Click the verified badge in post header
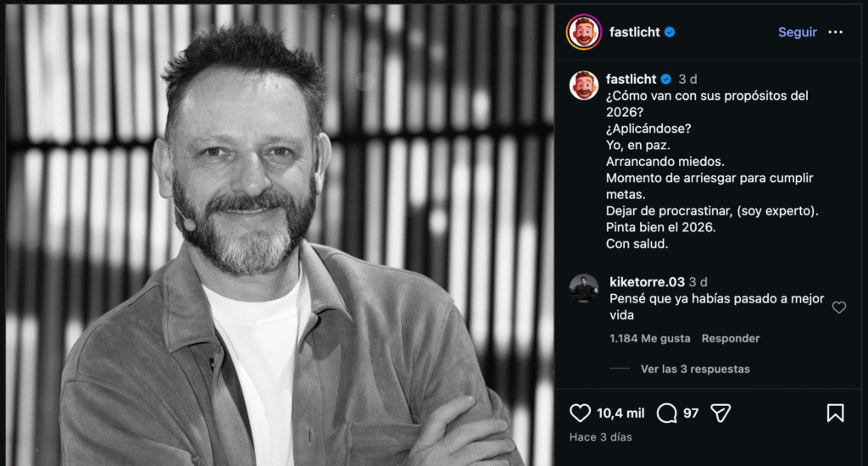Screen dimensions: 868x466 tap(670, 32)
